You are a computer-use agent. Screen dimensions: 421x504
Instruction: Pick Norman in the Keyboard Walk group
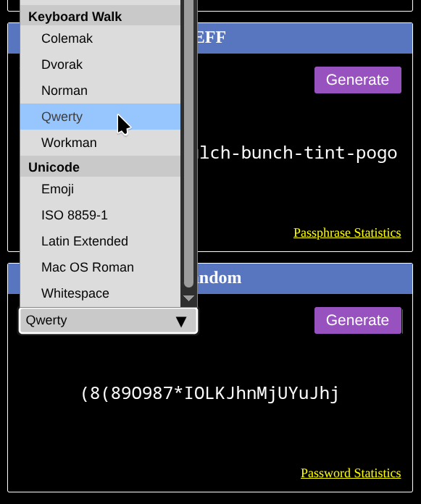pyautogui.click(x=100, y=91)
